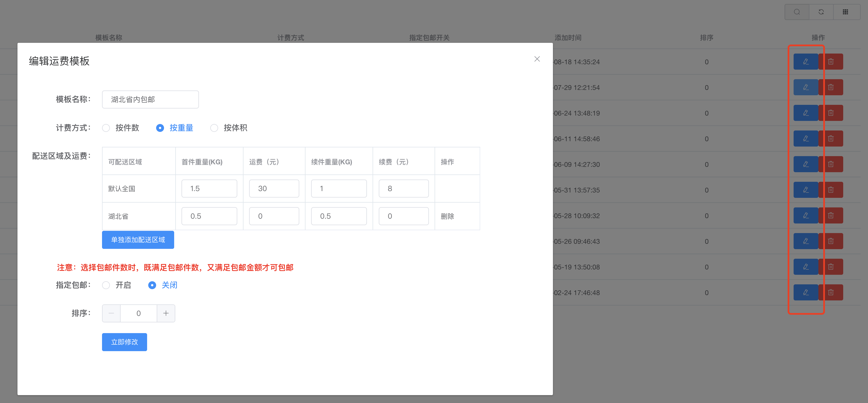Screen dimensions: 868x403
Task: Click edit pencil icon for 08-18 14:35:24 row
Action: tap(806, 62)
